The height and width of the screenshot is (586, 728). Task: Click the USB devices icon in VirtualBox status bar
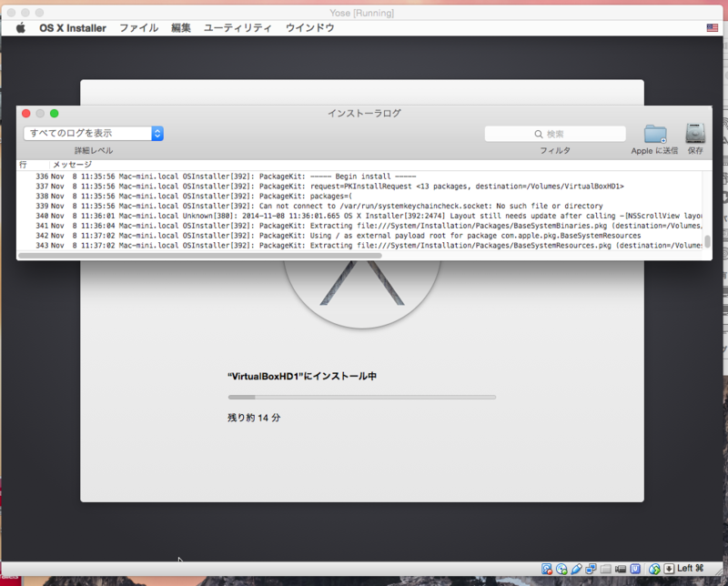tap(576, 569)
